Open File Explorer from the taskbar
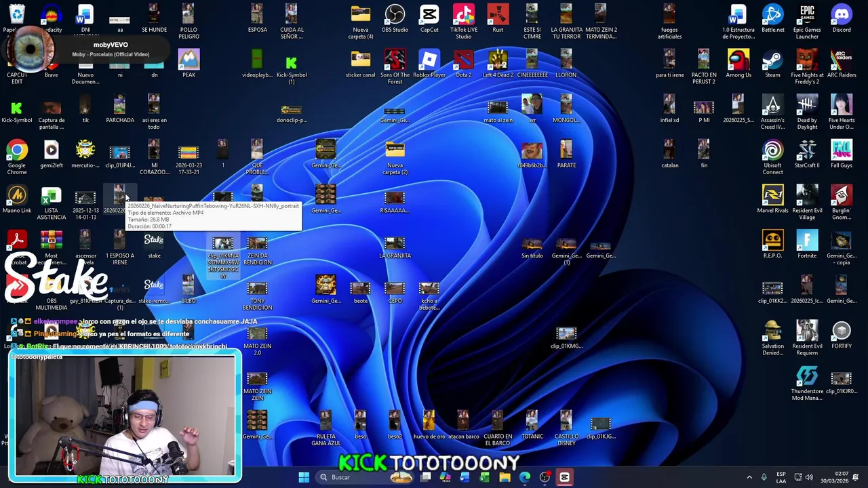 [x=505, y=477]
